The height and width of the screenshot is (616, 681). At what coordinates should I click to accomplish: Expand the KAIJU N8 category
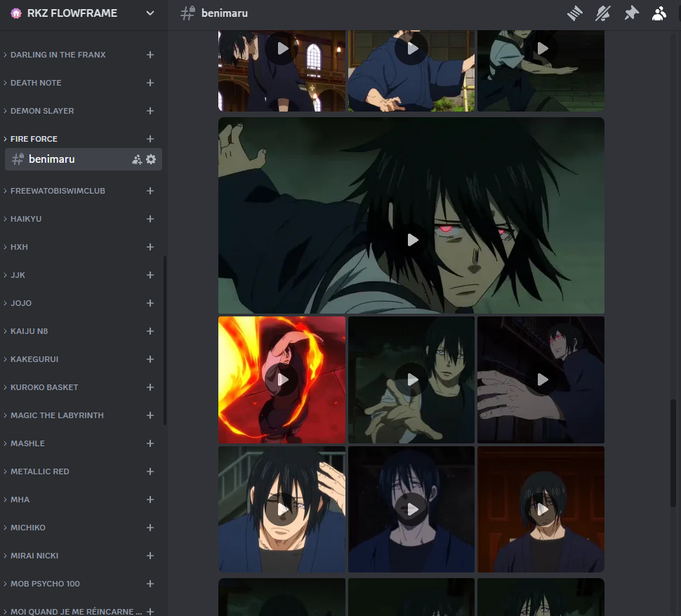click(25, 331)
